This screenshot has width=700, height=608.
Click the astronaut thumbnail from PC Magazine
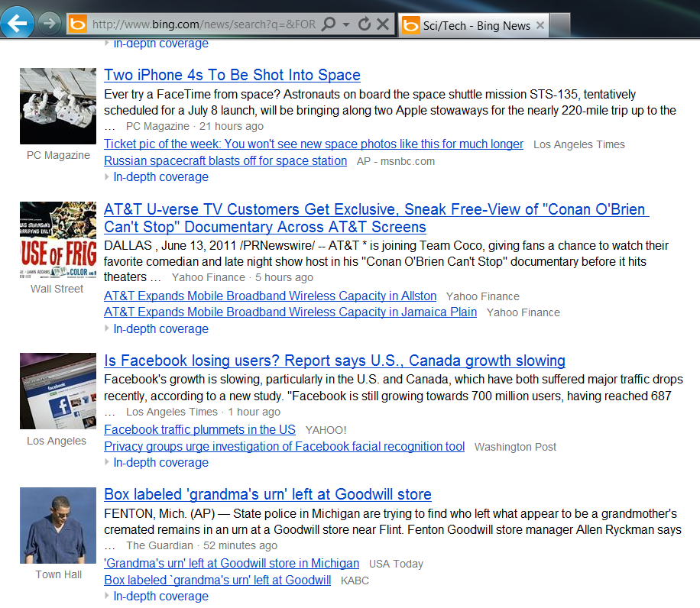coord(58,106)
